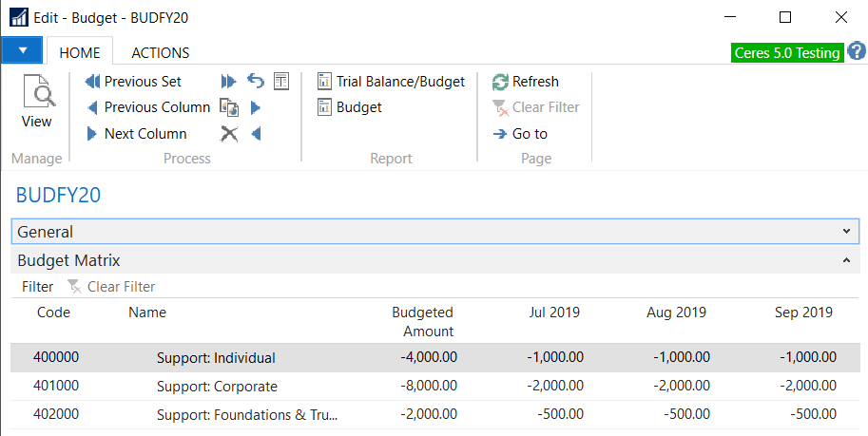868x436 pixels.
Task: Click the list/ledger icon in Process group
Action: click(x=281, y=82)
